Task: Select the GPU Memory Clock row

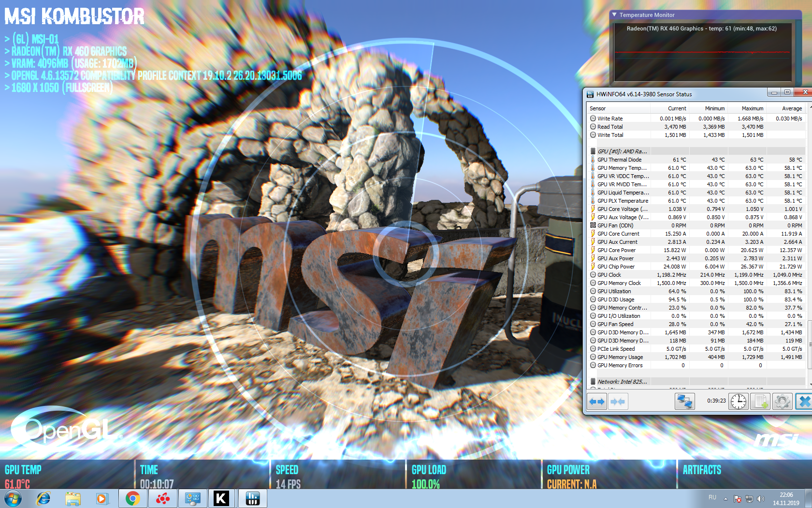Action: click(x=696, y=283)
